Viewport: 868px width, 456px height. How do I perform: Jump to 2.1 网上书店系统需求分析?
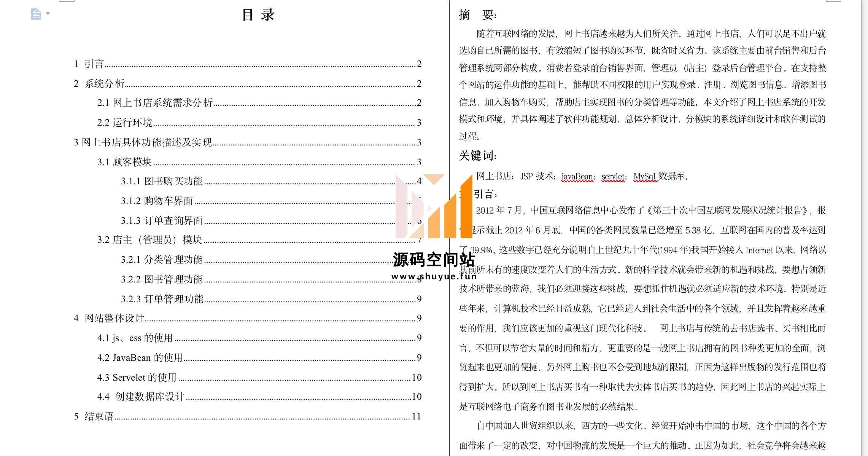tap(155, 103)
